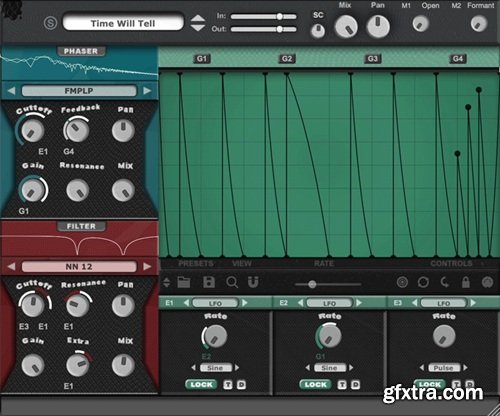Screen dimensions: 500x416
Task: Click the Time Will Tell preset name
Action: click(123, 23)
